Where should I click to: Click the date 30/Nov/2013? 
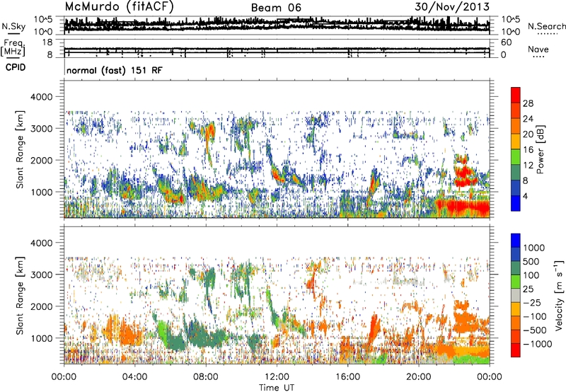click(x=452, y=6)
